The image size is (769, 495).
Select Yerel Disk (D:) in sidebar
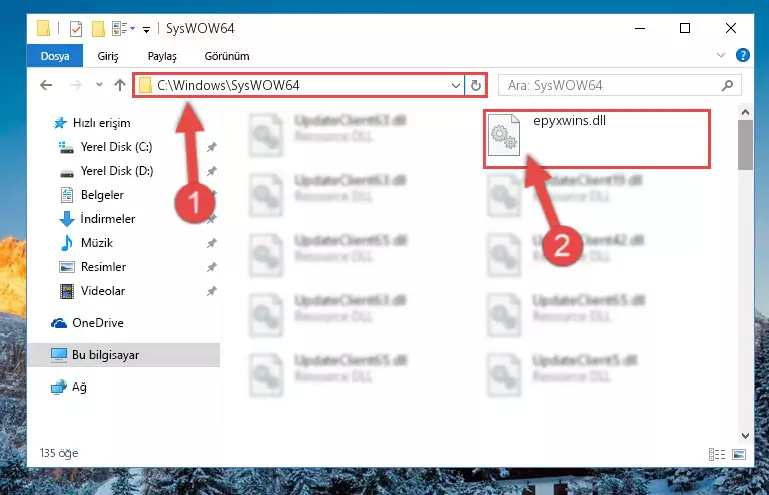pos(117,171)
